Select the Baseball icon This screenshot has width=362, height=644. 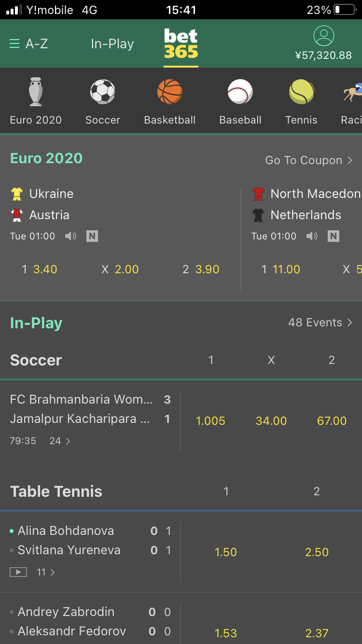pyautogui.click(x=240, y=92)
